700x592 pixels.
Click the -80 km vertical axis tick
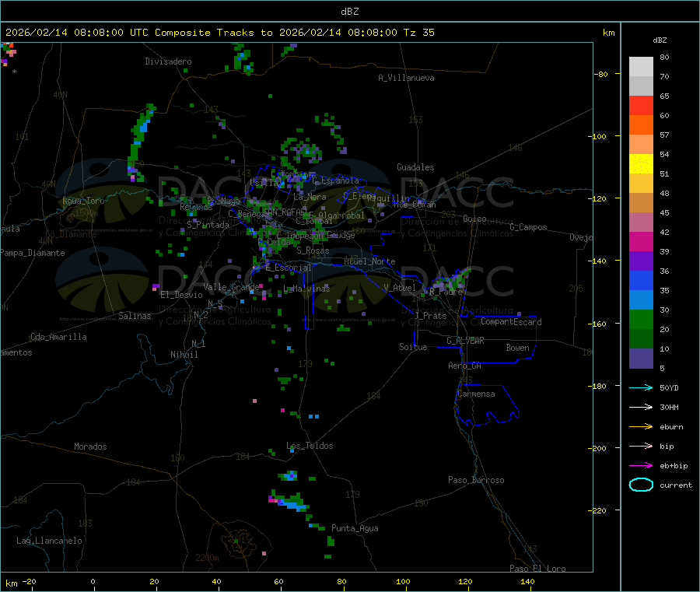(x=601, y=74)
